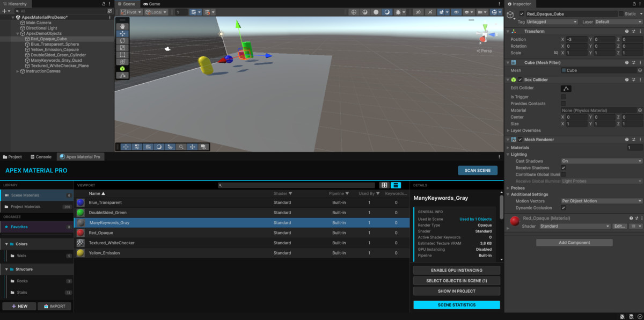This screenshot has height=320, width=644.
Task: Collapse the ApexDemoObjects hierarchy node
Action: coord(17,33)
